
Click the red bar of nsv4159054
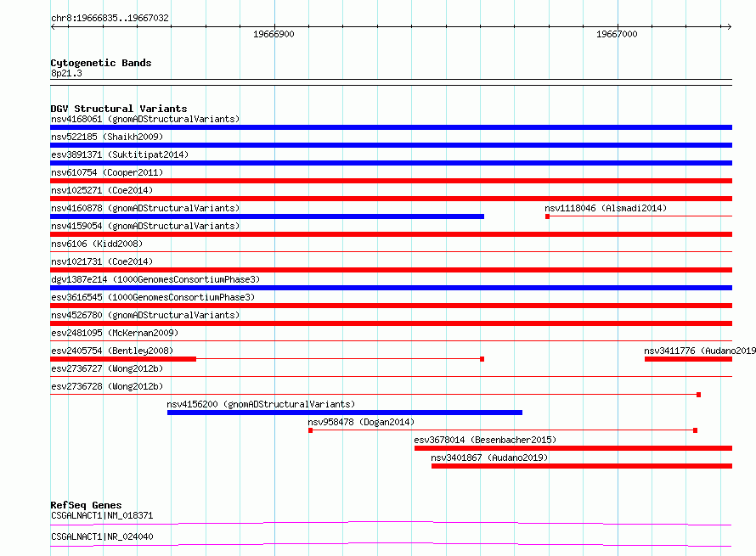click(391, 234)
